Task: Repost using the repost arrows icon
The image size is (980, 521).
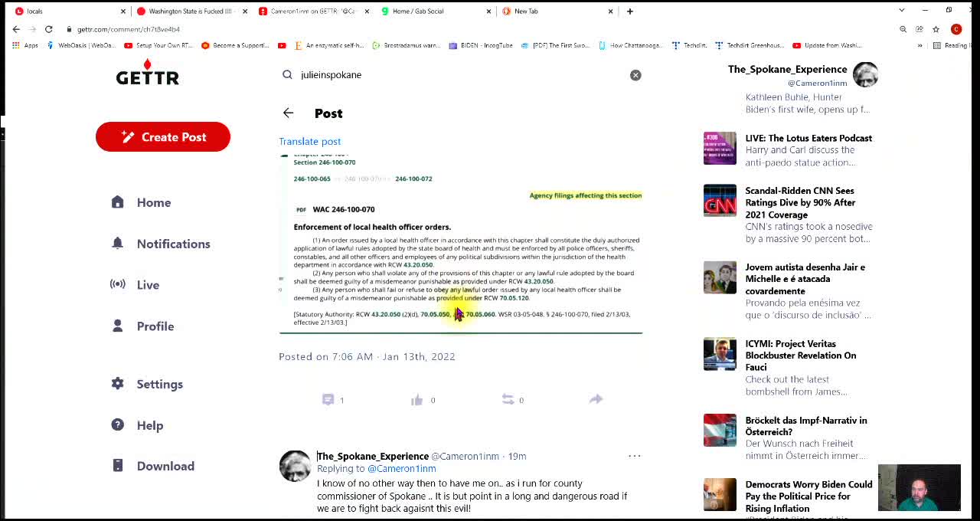Action: point(507,399)
